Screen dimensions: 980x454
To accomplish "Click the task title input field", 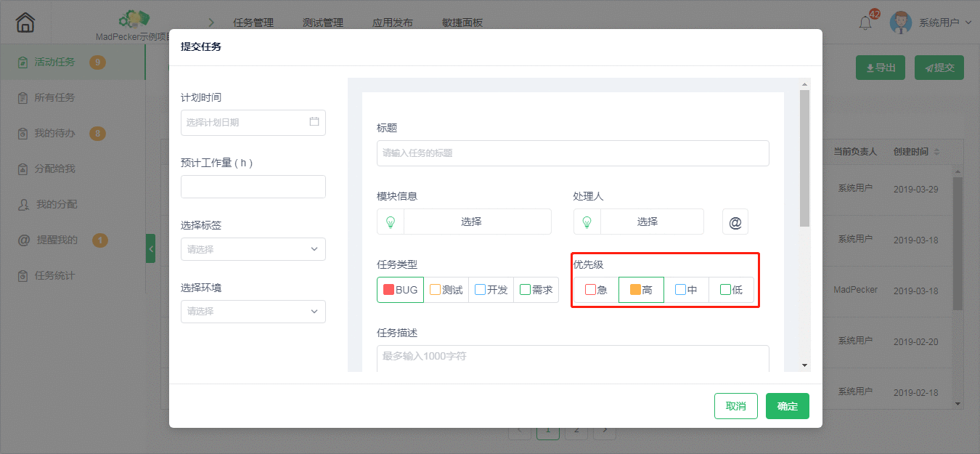I will (x=573, y=153).
